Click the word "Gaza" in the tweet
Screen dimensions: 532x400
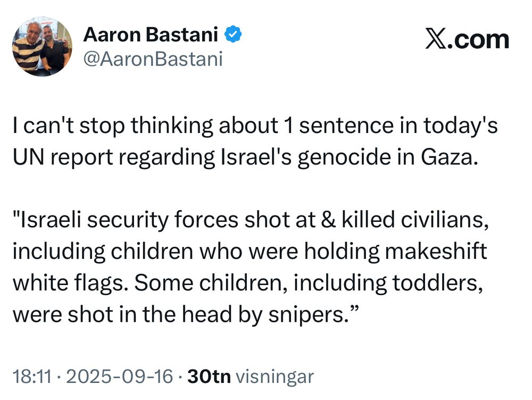[447, 157]
